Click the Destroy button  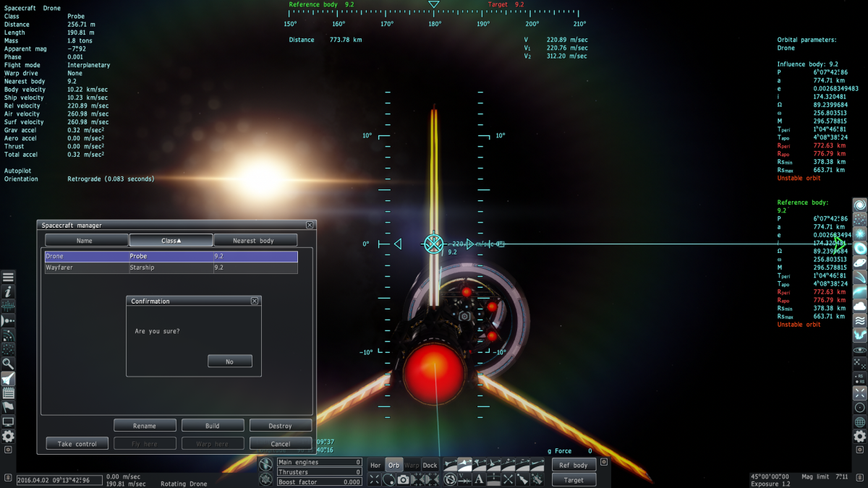281,426
